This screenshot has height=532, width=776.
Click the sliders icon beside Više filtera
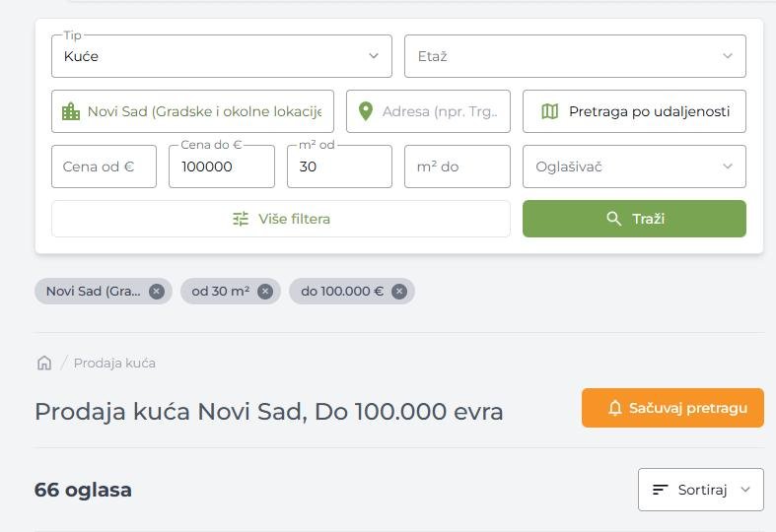pyautogui.click(x=241, y=219)
